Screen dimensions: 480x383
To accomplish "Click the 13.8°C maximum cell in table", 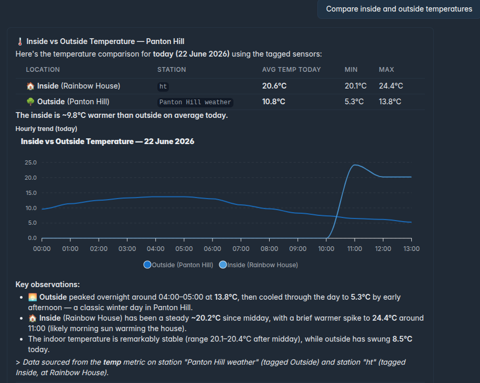I will pyautogui.click(x=390, y=102).
